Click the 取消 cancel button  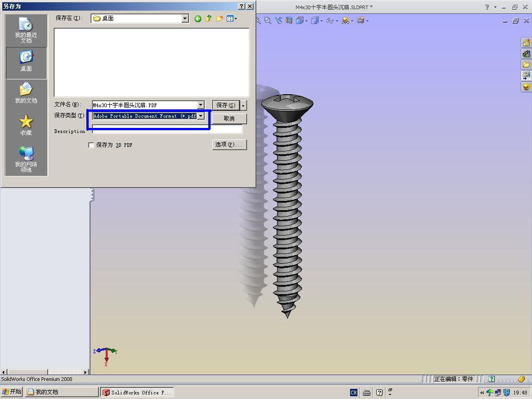[x=230, y=118]
